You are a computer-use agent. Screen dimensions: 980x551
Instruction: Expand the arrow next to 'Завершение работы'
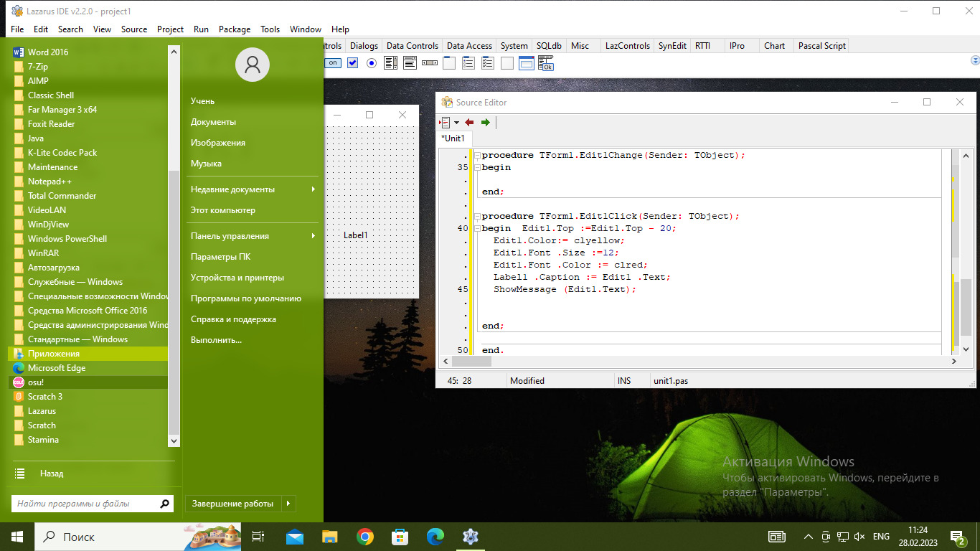pos(288,504)
